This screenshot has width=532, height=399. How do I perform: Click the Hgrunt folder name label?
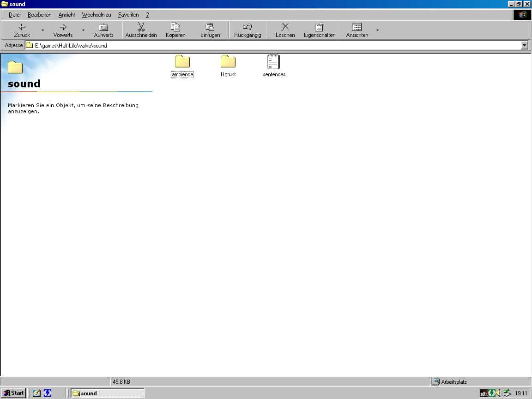[x=228, y=74]
